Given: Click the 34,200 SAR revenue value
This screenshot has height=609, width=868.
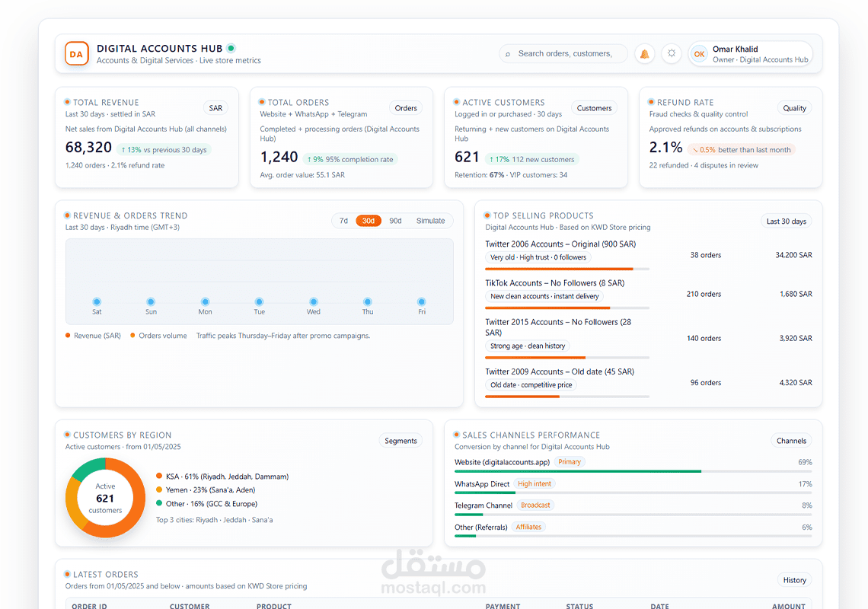Looking at the screenshot, I should pos(793,255).
